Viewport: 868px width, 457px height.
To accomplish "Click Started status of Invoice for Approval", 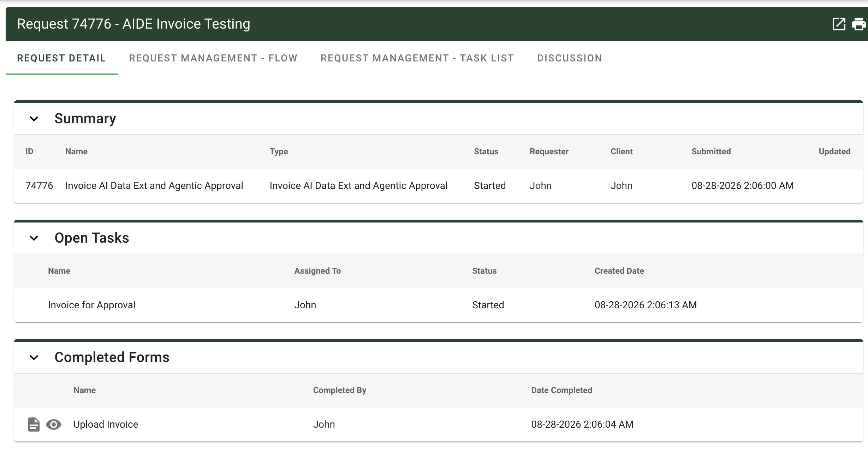I will (488, 305).
